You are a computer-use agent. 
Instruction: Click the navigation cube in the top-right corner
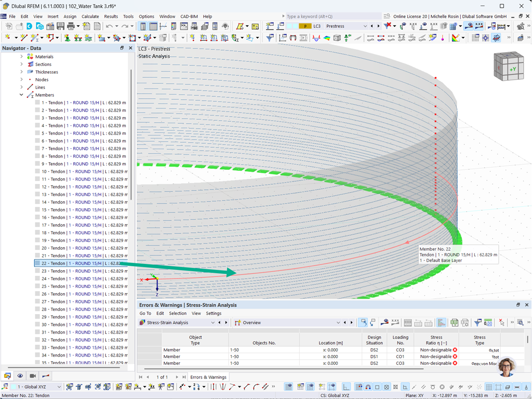508,66
